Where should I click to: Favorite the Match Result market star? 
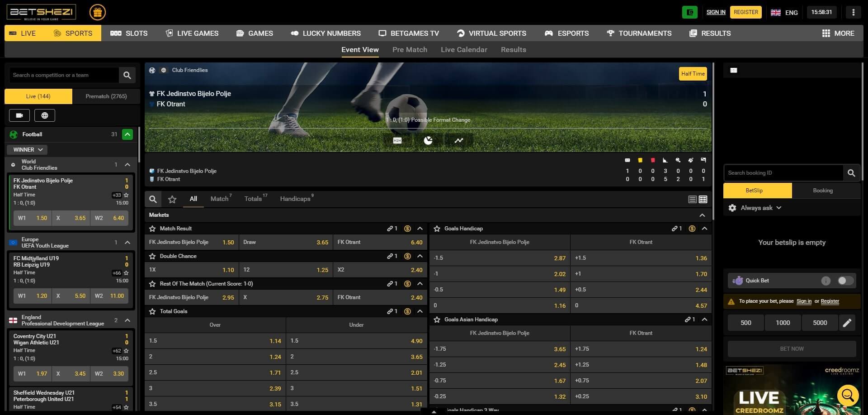coord(152,228)
